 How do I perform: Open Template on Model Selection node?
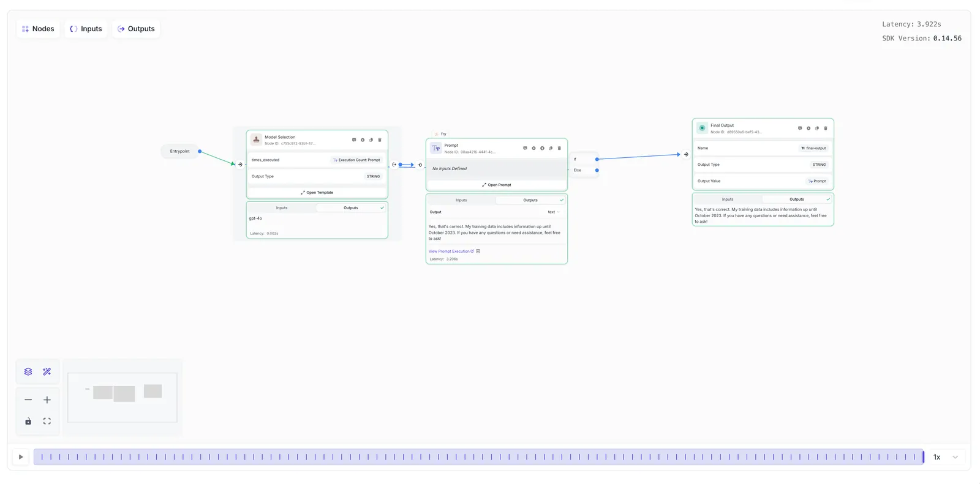tap(317, 193)
